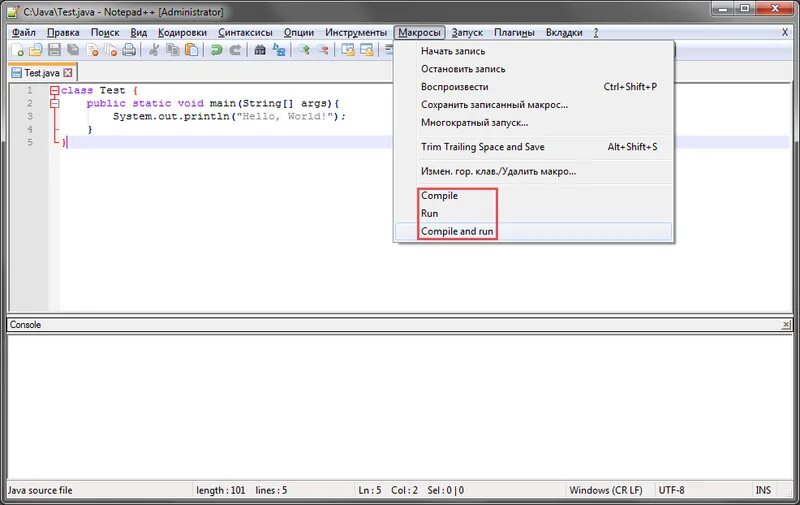Screen dimensions: 800x505
Task: Open the Инструменты menu
Action: tap(356, 33)
